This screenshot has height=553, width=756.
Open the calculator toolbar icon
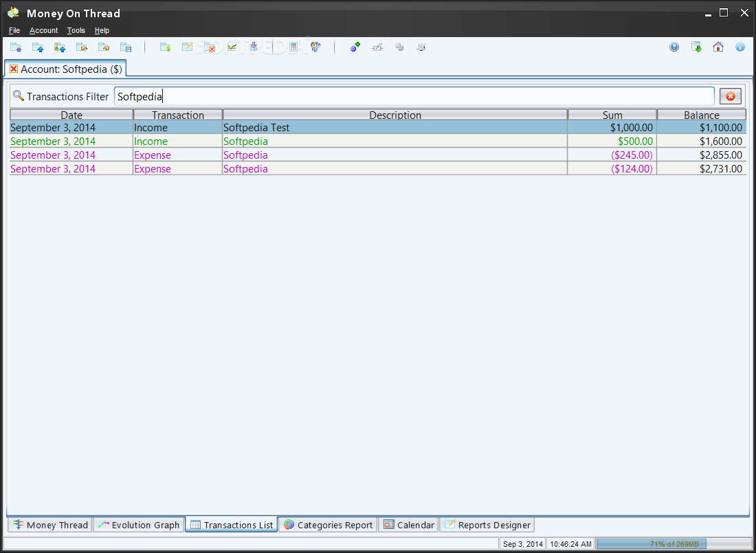coord(293,47)
